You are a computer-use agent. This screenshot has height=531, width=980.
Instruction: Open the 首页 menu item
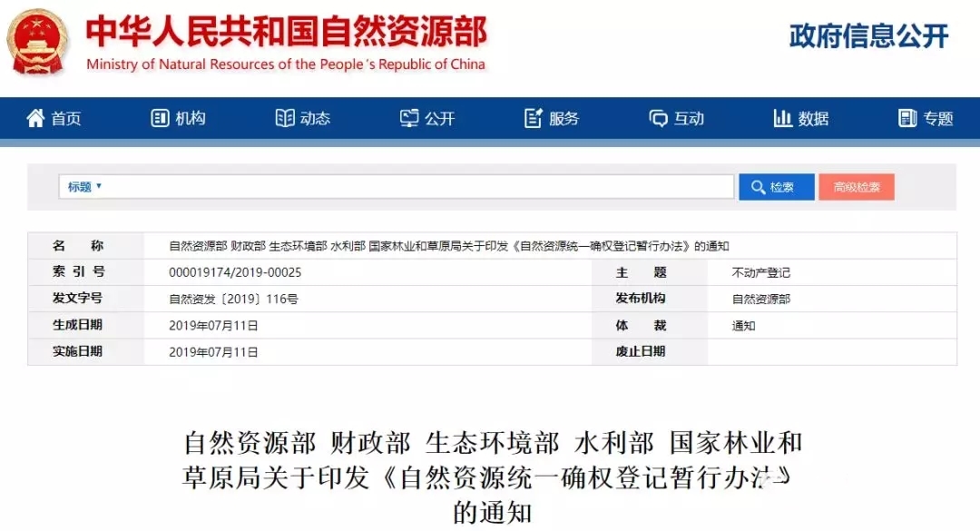[x=66, y=118]
